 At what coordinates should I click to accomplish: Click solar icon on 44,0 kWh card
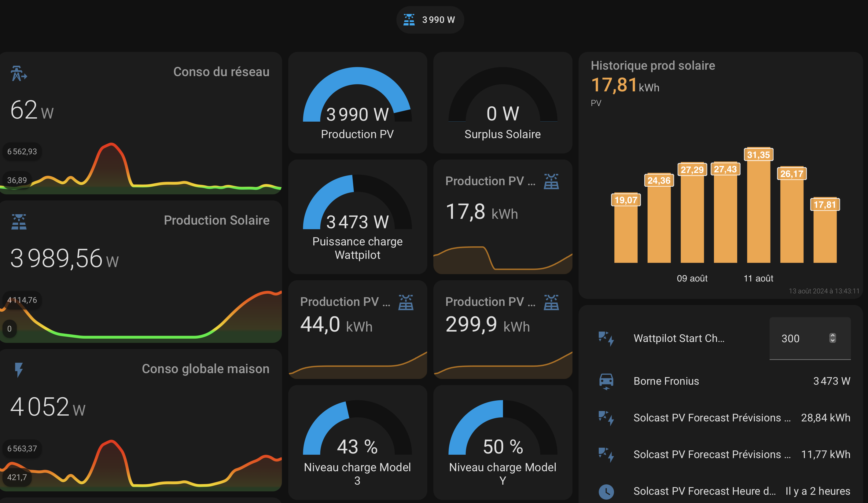tap(406, 302)
